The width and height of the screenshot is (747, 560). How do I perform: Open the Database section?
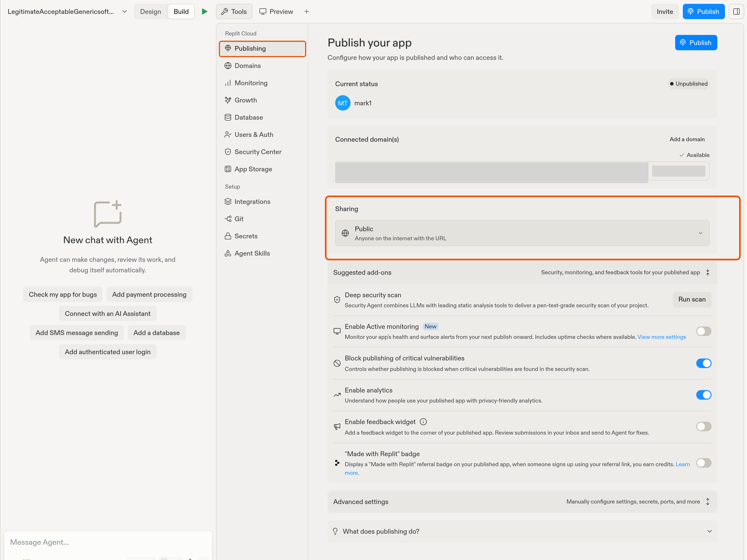(x=262, y=118)
